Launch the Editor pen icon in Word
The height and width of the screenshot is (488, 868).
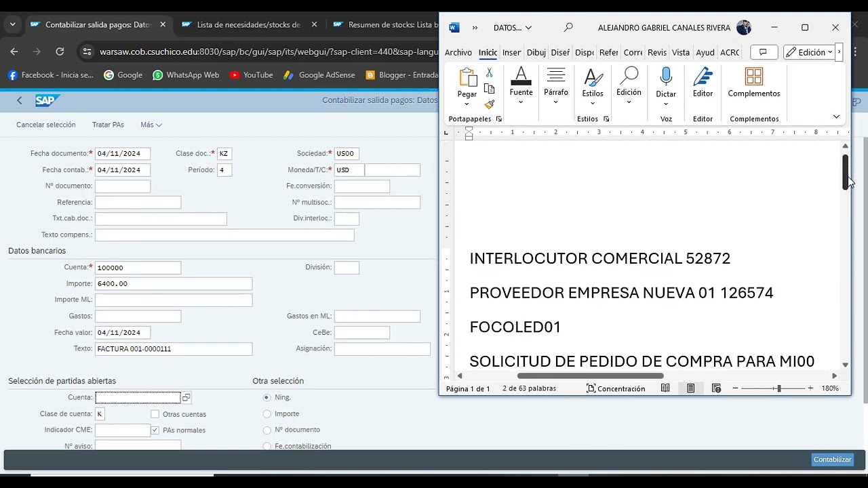click(703, 83)
